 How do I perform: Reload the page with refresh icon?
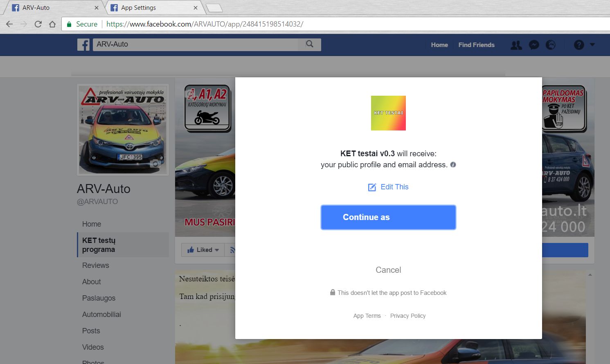tap(38, 24)
